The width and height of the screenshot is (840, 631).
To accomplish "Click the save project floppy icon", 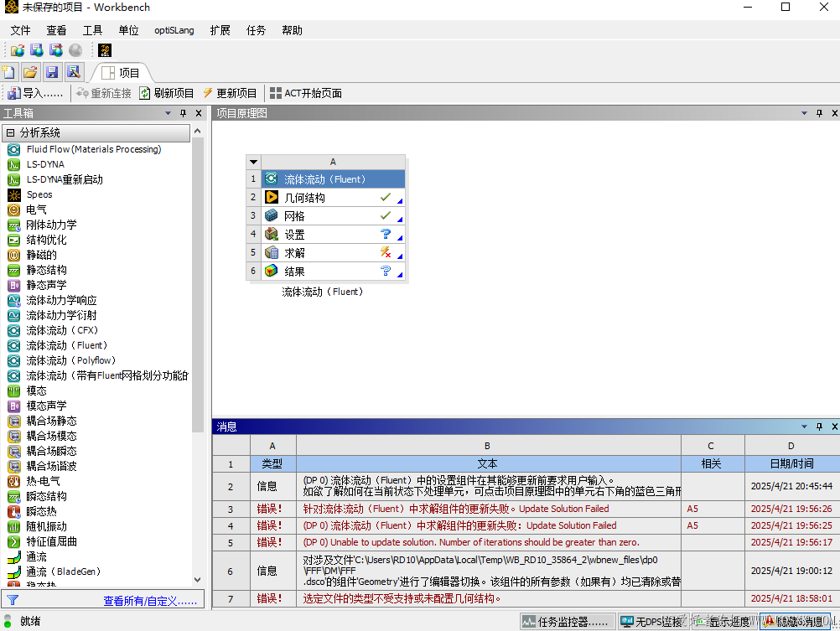I will 52,72.
